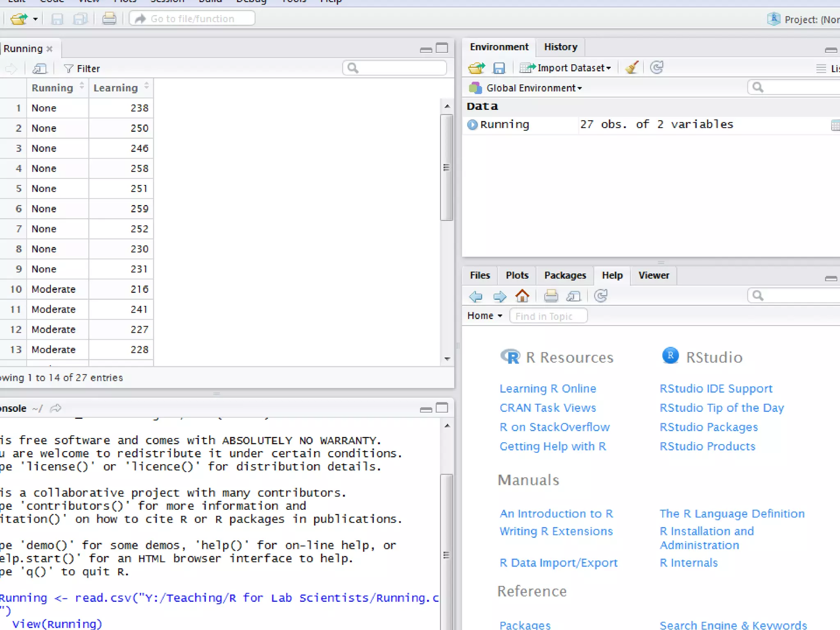Click the grid icon to view Running data
This screenshot has width=840, height=630.
click(835, 125)
